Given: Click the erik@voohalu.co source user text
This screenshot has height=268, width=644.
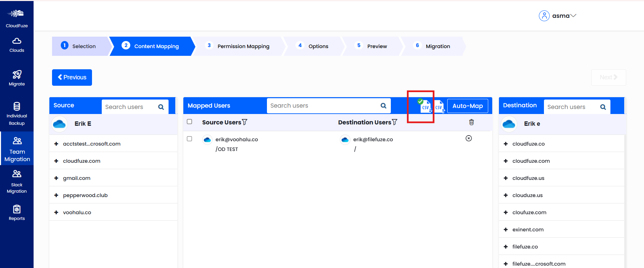Looking at the screenshot, I should click(x=237, y=140).
